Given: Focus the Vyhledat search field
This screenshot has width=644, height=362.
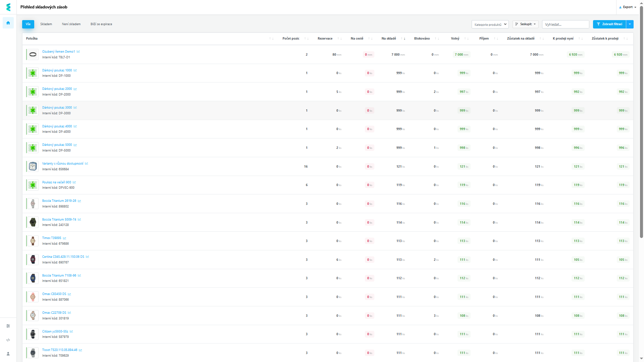Looking at the screenshot, I should (566, 24).
